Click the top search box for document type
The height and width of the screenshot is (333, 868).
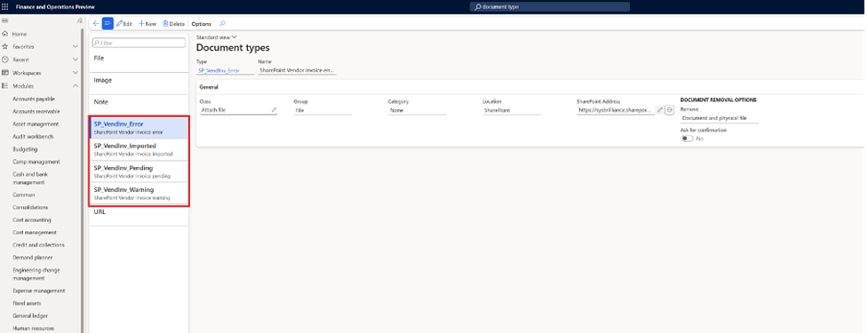[550, 6]
